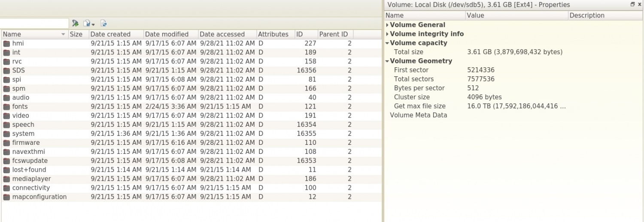Click the 9/21/15 1:36 AM created date of system
644x222 pixels.
[116, 133]
